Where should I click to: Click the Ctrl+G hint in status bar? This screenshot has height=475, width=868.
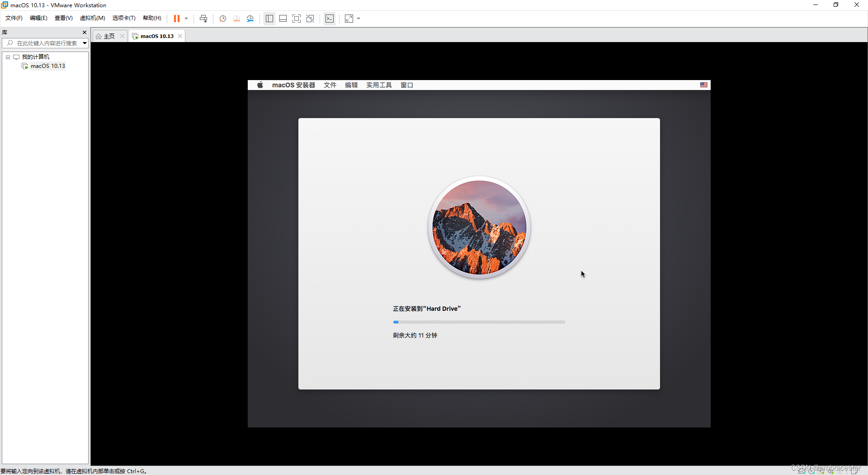tap(137, 471)
